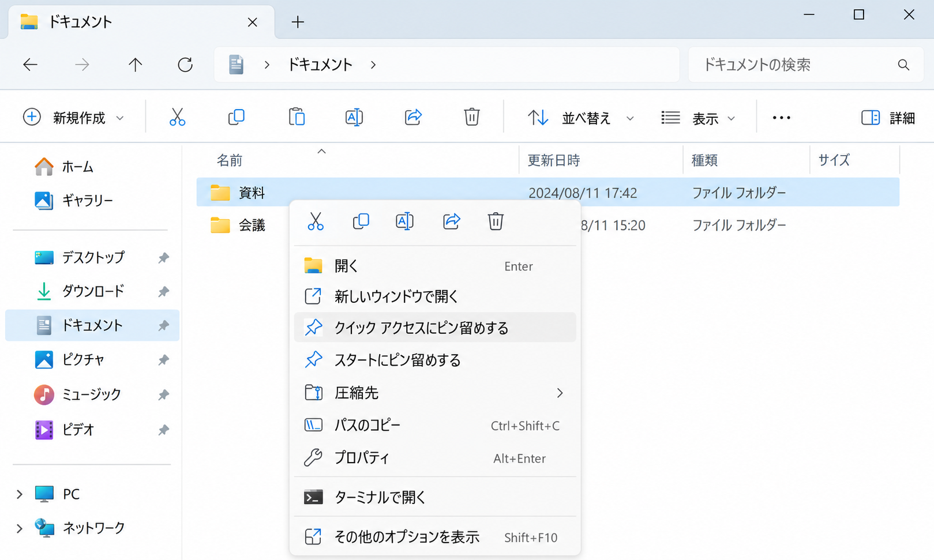This screenshot has width=934, height=560.
Task: Delete using the context menu trash icon
Action: point(496,221)
